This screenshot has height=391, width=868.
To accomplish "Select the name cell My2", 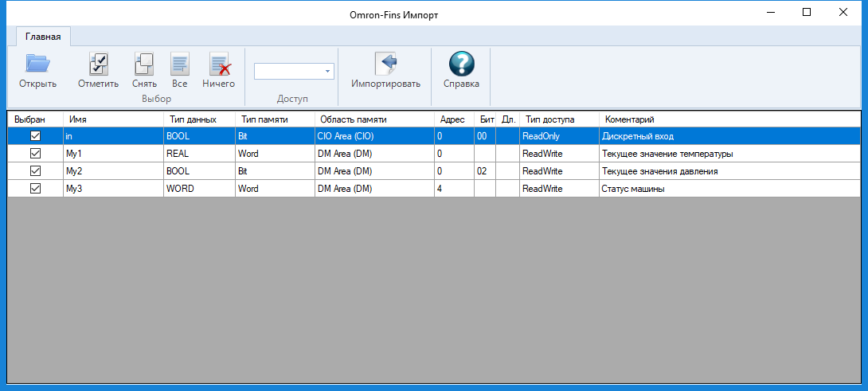I will 114,171.
